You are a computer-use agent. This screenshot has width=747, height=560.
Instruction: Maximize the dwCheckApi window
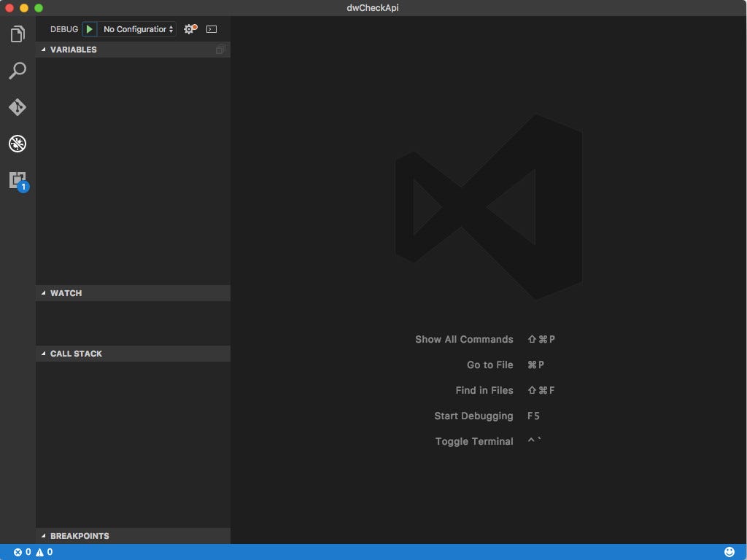39,7
